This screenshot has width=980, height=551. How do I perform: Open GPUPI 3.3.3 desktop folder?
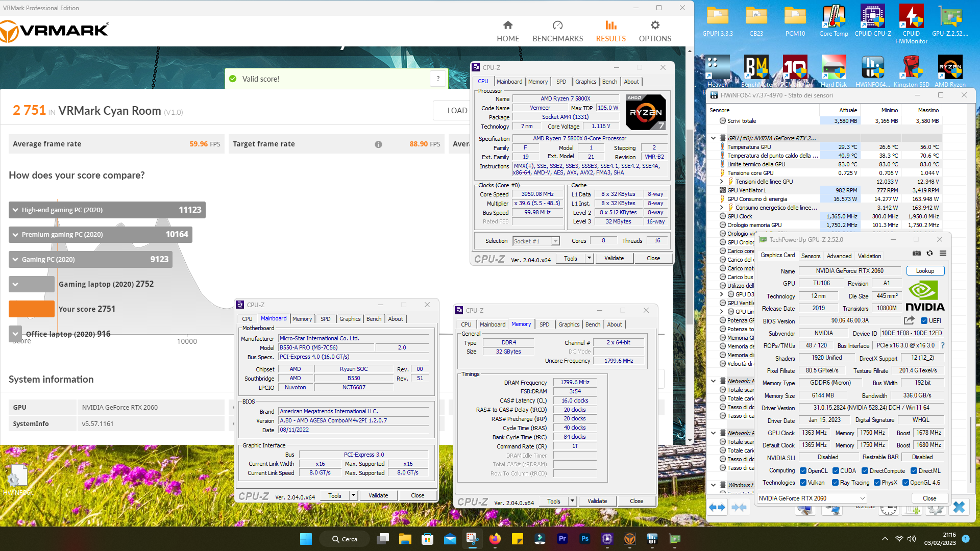click(717, 21)
